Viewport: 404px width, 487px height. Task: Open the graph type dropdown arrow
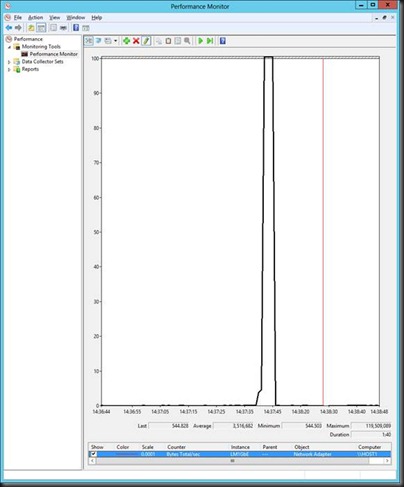point(115,41)
